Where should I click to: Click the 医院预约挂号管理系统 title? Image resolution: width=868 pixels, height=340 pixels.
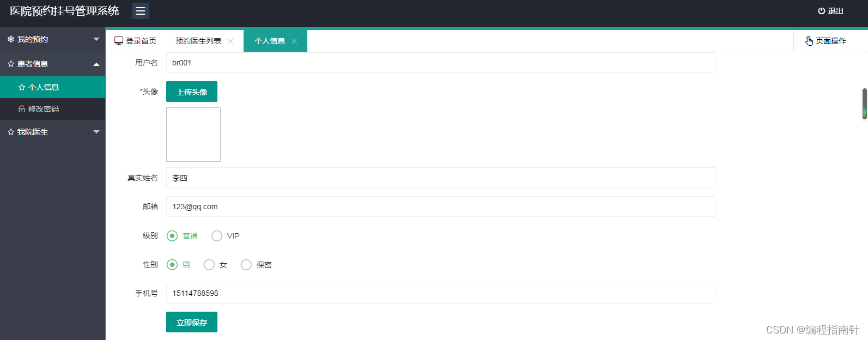[64, 11]
